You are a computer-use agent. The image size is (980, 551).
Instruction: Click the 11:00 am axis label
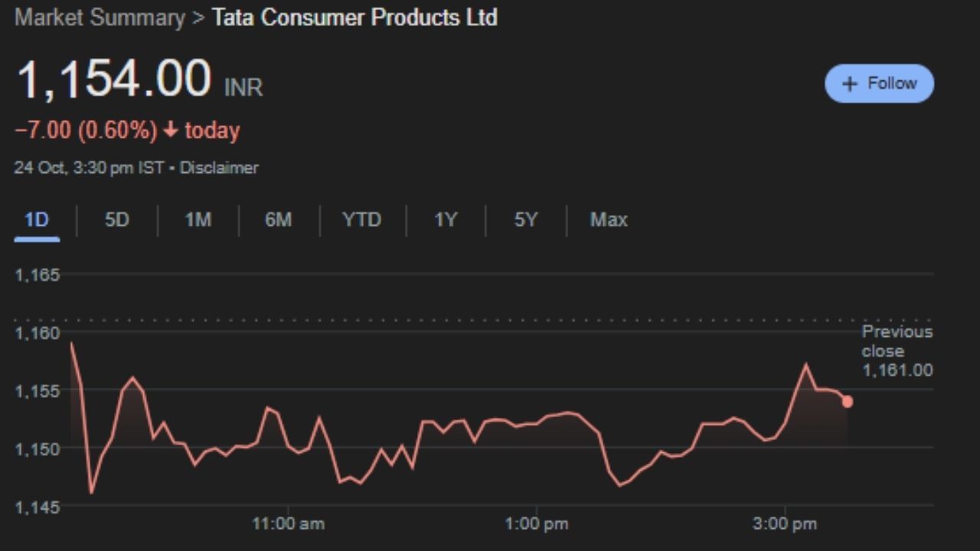(x=288, y=524)
